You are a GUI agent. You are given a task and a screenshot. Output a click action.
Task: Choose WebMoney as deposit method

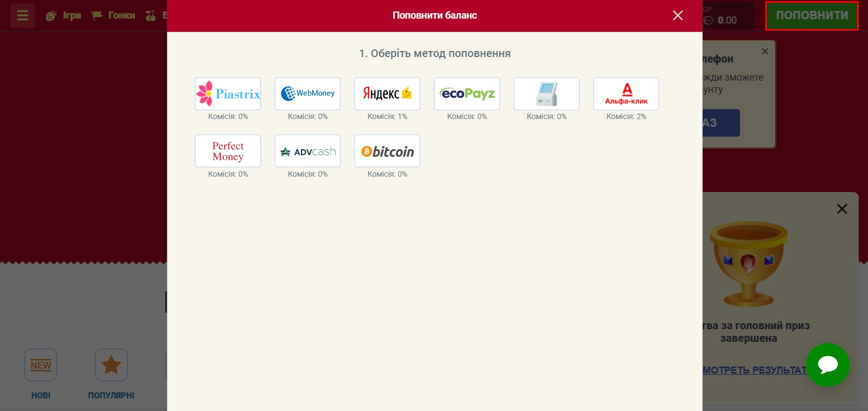(x=308, y=94)
